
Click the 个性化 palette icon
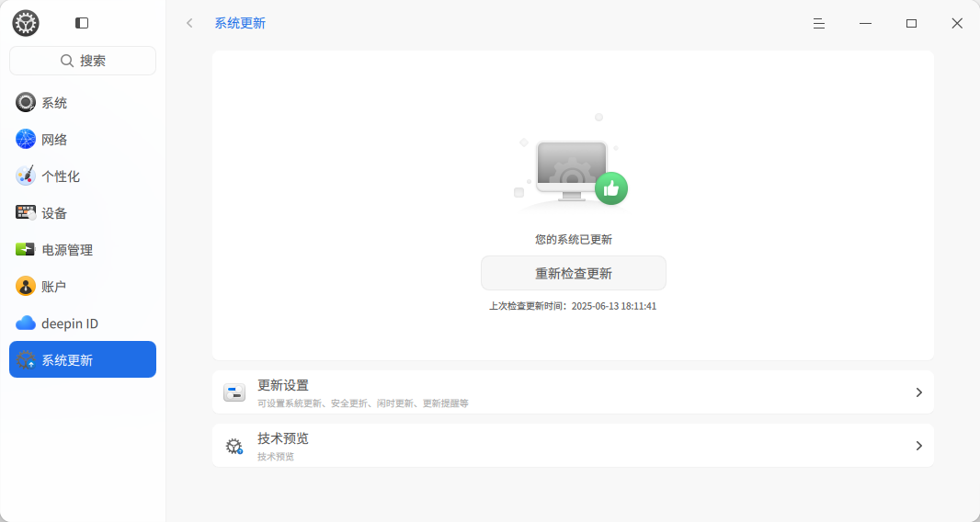pyautogui.click(x=26, y=176)
